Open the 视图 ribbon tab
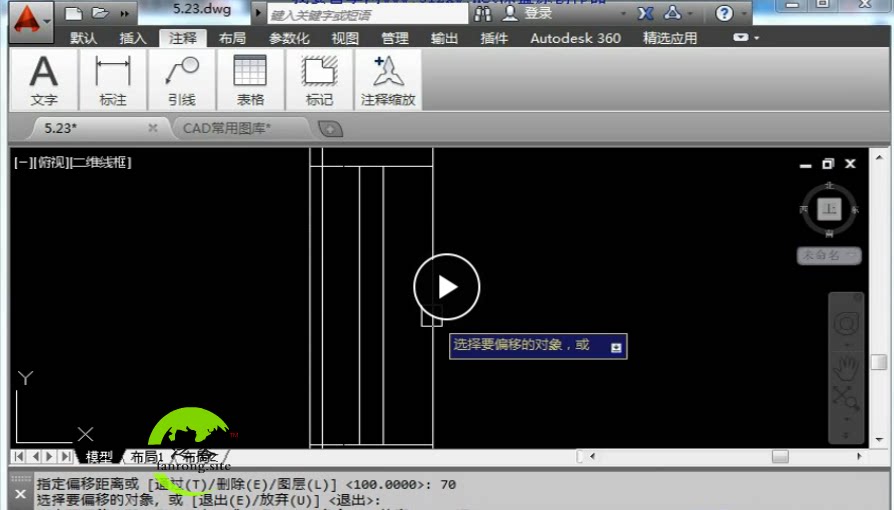Screen dimensions: 894x510 pos(345,38)
